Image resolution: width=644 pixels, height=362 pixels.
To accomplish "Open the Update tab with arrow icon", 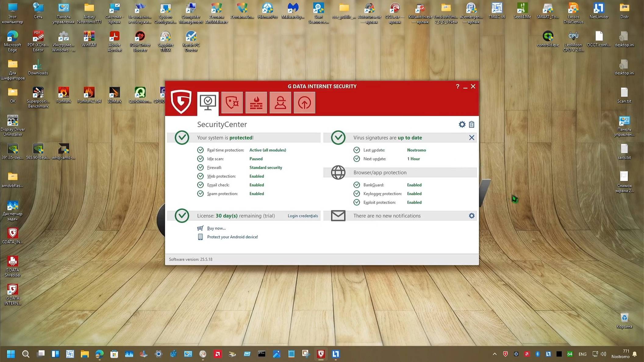I will click(x=304, y=103).
